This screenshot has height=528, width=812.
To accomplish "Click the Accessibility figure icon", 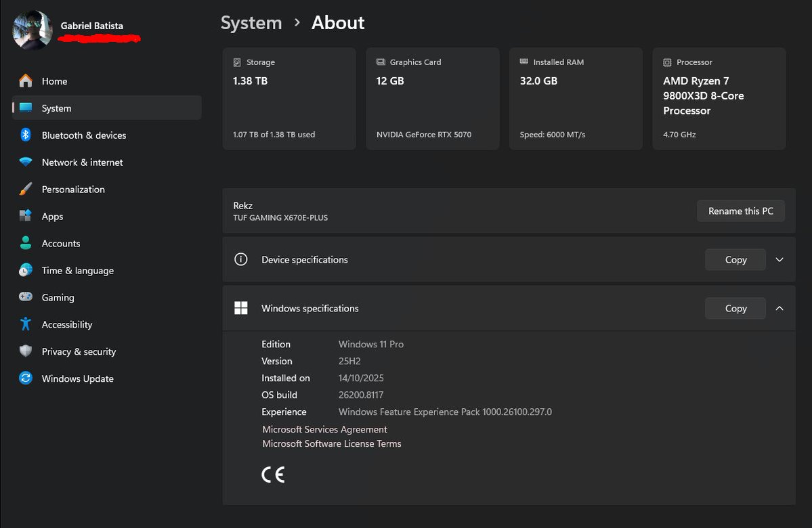I will click(25, 324).
